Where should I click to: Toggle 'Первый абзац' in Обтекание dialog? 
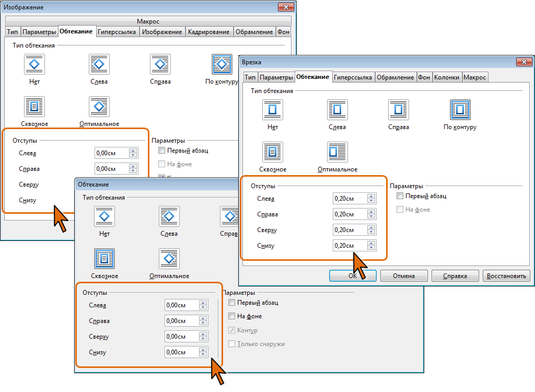[231, 302]
